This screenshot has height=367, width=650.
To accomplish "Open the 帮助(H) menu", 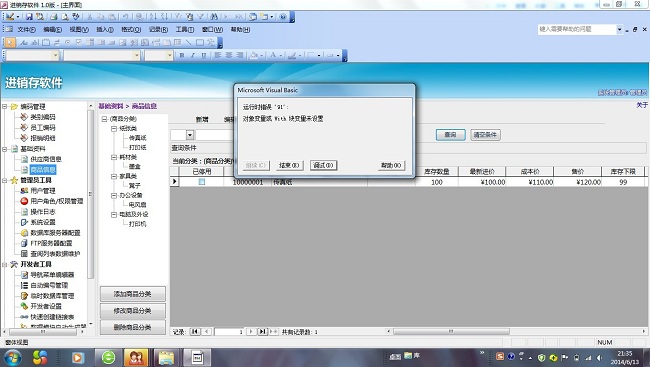I will coord(240,29).
